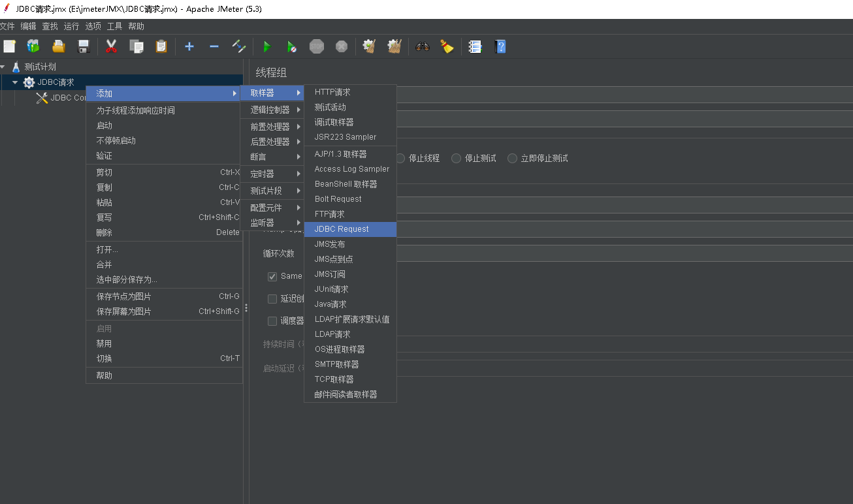Choose 调试取样器 from list

point(350,122)
